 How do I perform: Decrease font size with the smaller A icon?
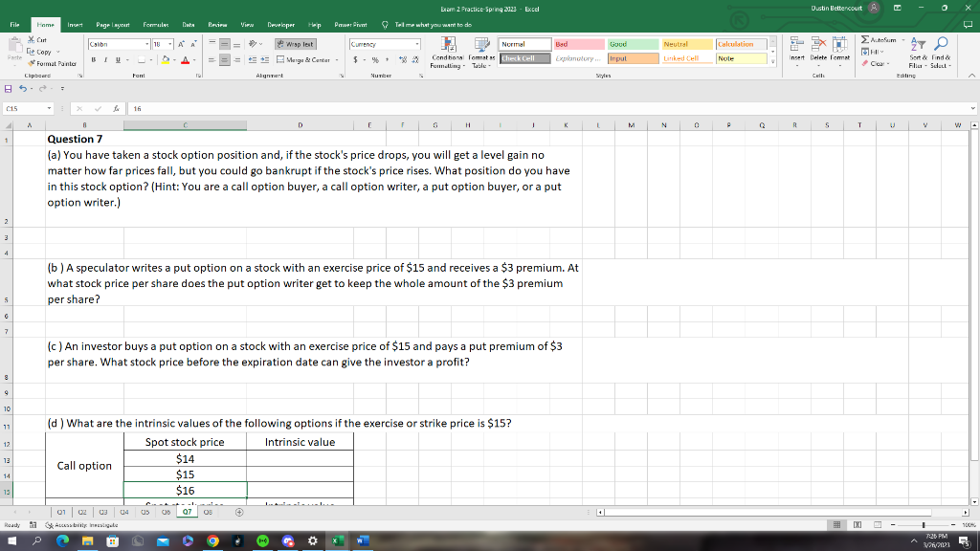[x=193, y=44]
